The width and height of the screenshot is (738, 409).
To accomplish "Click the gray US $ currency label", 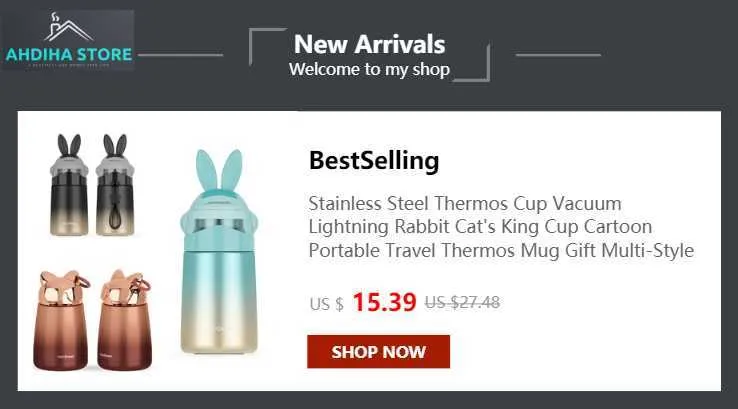I will click(327, 304).
